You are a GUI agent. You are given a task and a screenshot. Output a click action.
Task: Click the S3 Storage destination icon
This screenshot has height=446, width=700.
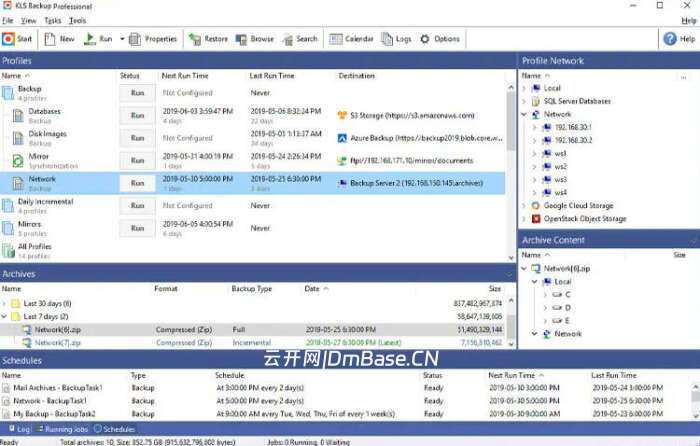342,115
